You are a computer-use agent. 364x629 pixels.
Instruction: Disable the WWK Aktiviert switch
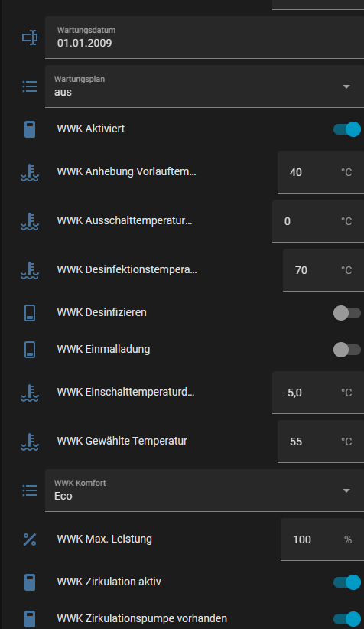(347, 129)
